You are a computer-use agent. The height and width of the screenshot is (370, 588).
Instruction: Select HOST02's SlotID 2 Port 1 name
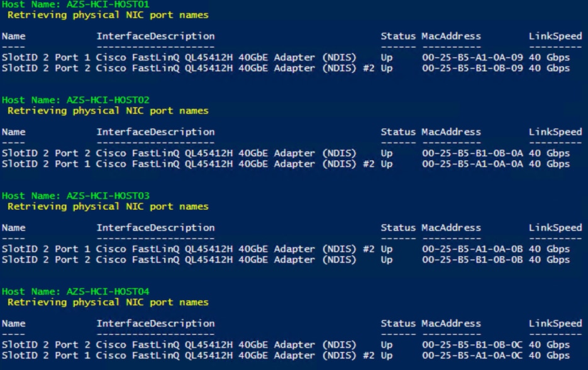tap(46, 164)
